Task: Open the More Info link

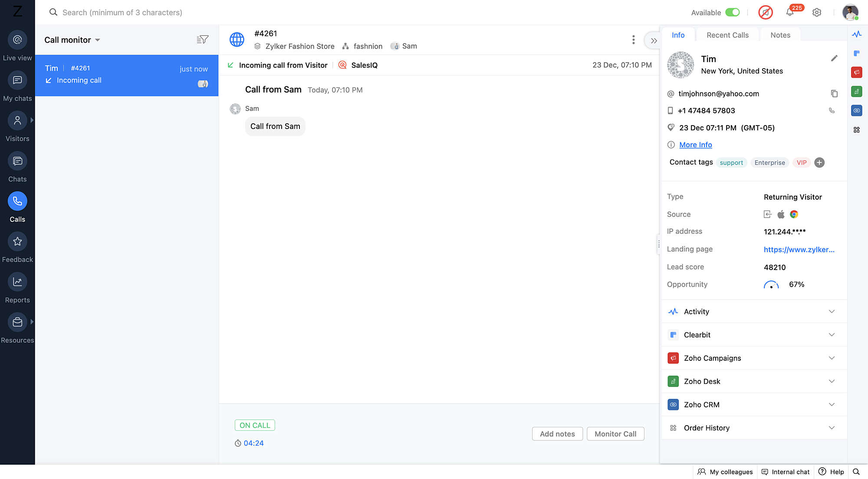Action: coord(695,145)
